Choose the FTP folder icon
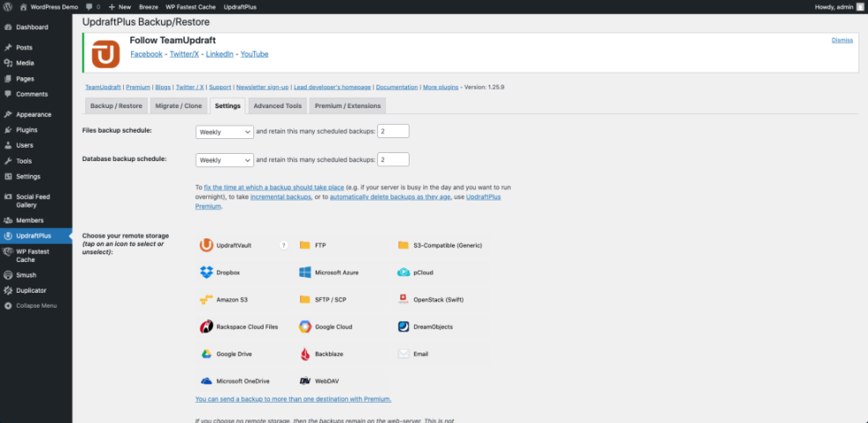868x423 pixels. (304, 245)
